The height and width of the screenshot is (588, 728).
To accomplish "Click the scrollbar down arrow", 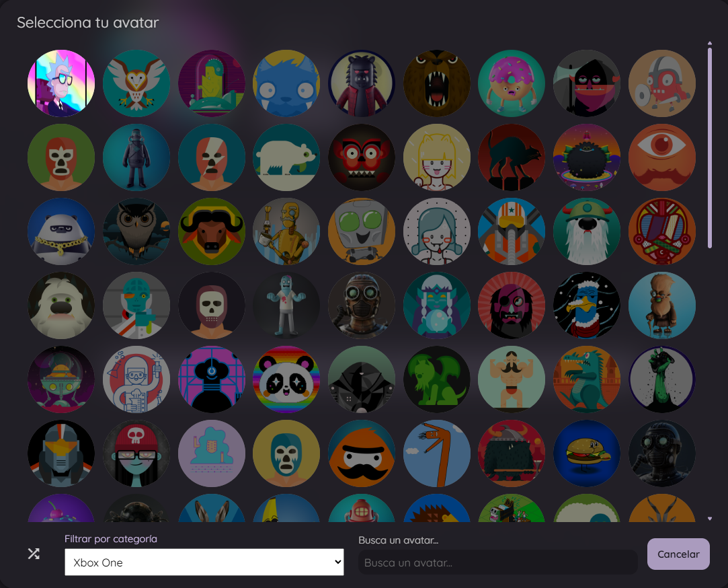I will point(710,519).
